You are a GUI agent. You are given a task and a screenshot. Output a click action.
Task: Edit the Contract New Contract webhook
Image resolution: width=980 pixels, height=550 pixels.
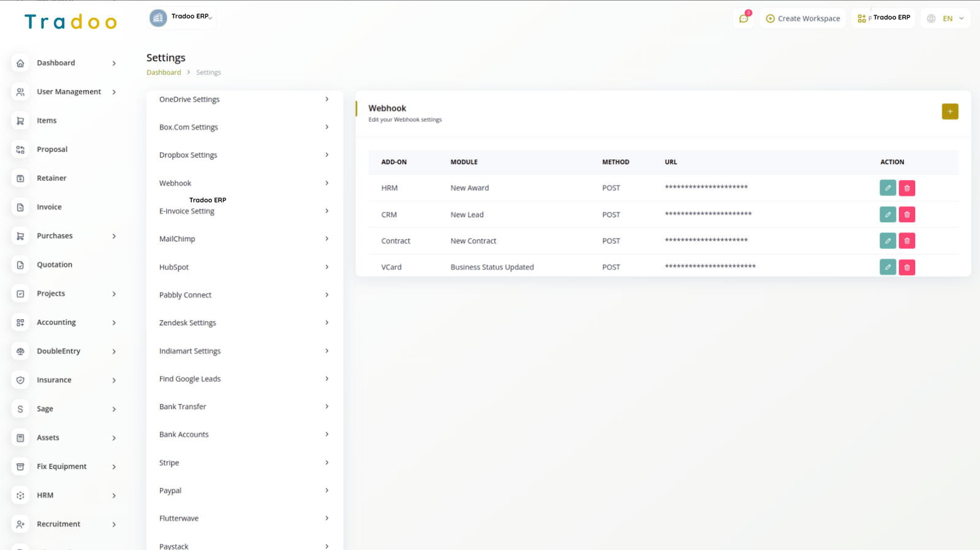pos(888,241)
